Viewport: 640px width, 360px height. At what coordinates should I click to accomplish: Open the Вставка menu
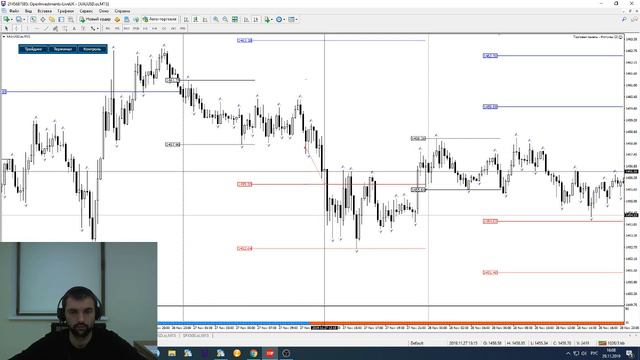click(44, 11)
